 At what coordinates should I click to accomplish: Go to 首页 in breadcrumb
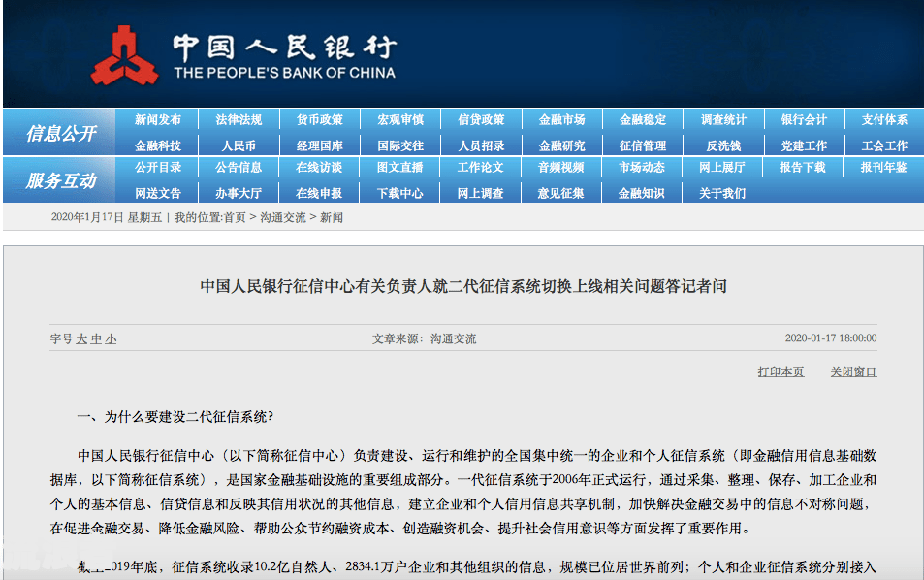tap(235, 217)
